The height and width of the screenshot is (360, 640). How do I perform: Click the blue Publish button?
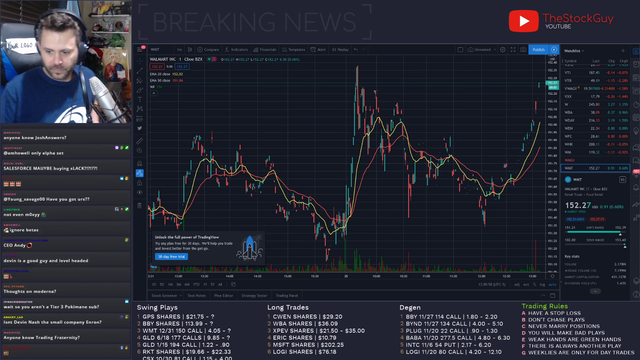pyautogui.click(x=539, y=49)
